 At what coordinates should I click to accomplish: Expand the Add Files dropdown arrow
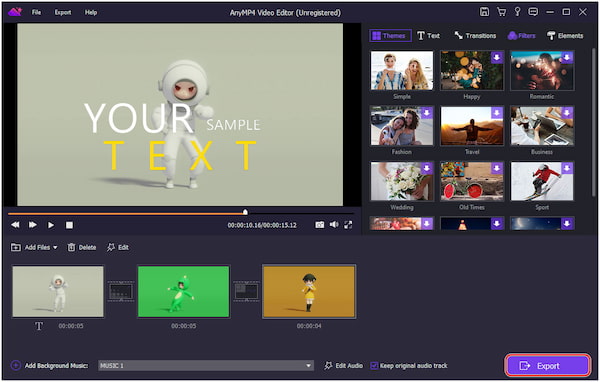tap(55, 248)
